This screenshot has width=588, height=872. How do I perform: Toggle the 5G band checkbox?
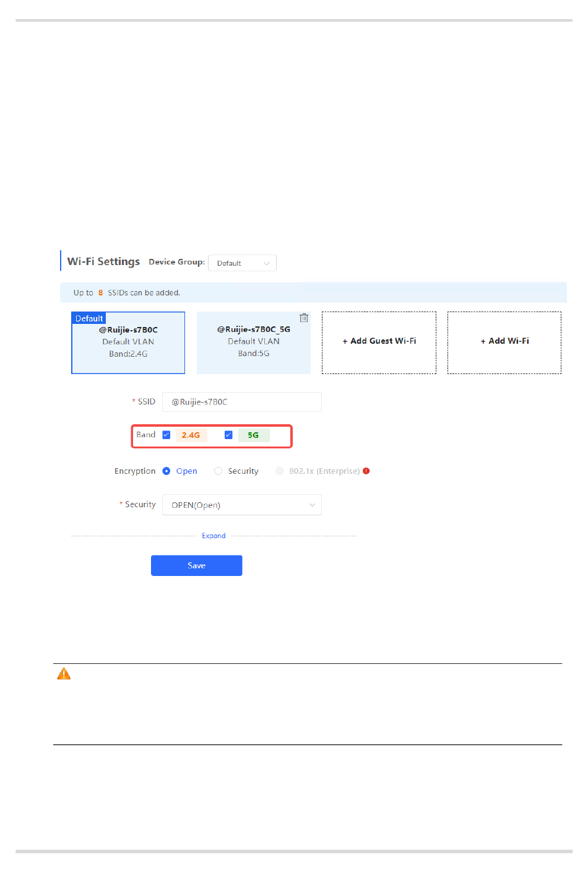pyautogui.click(x=228, y=435)
